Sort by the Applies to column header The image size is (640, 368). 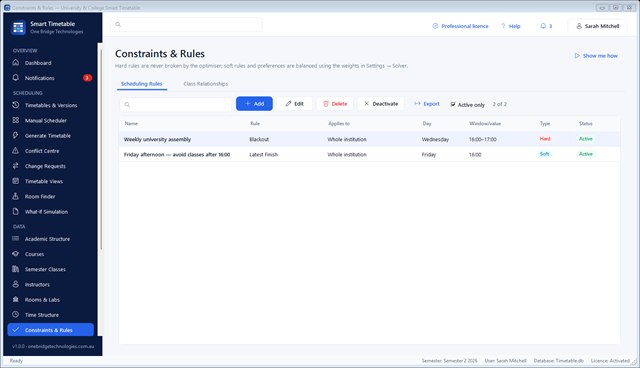[339, 123]
